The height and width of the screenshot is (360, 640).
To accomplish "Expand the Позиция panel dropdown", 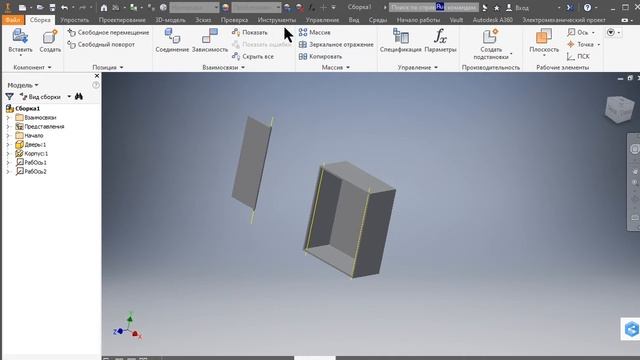I will pos(108,67).
